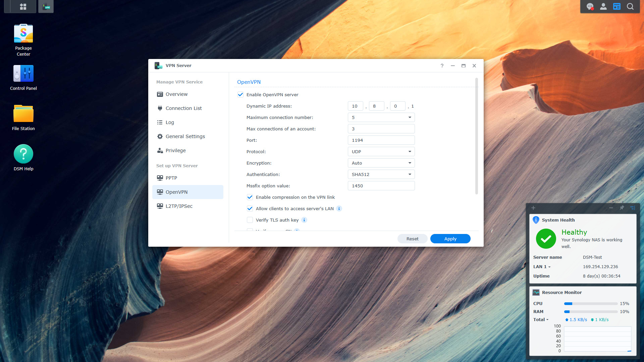Uncheck Enable compression on the VPN link
The image size is (644, 362).
point(250,197)
